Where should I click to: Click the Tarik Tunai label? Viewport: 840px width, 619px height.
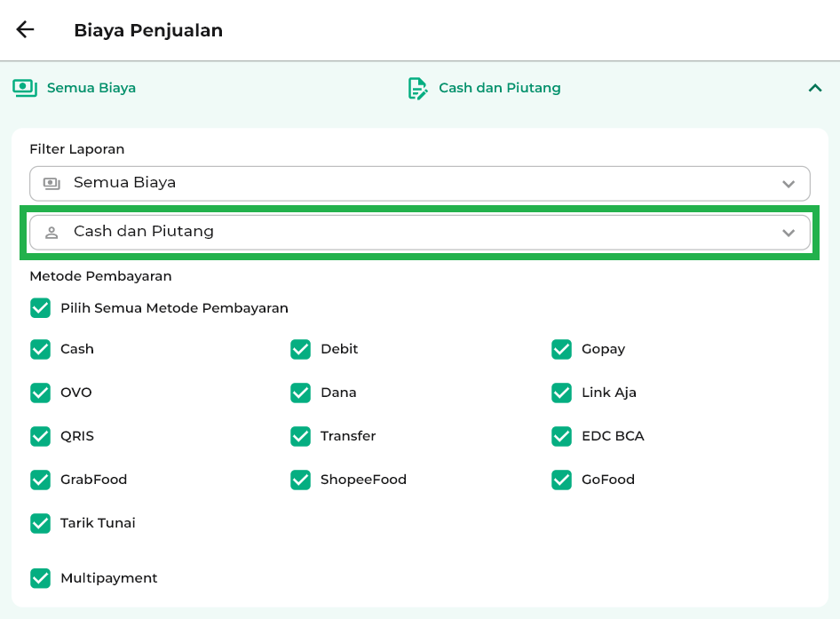pyautogui.click(x=98, y=523)
